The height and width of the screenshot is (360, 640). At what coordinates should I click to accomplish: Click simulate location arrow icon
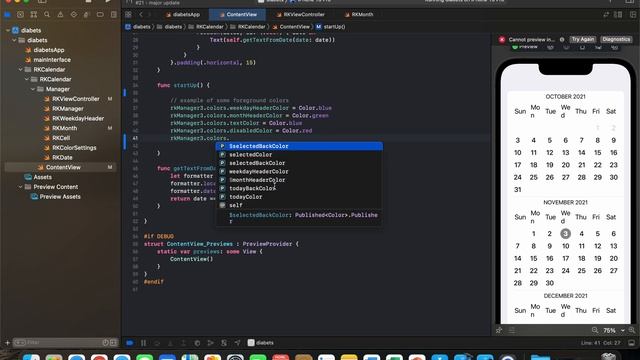tap(238, 343)
